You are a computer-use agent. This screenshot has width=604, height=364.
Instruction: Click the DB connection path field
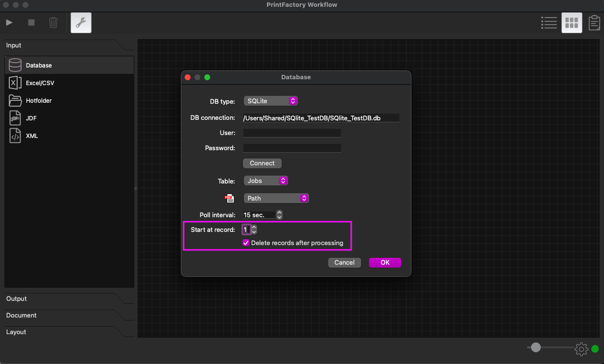click(321, 118)
